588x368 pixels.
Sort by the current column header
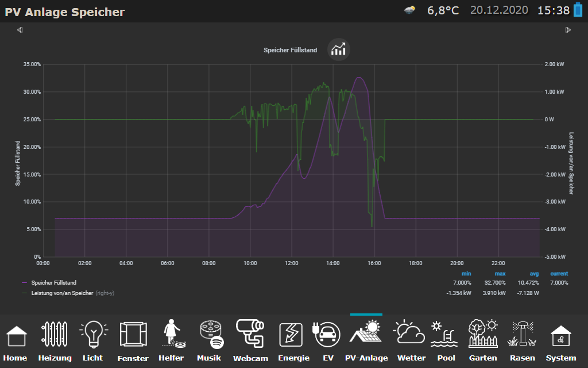coord(559,274)
